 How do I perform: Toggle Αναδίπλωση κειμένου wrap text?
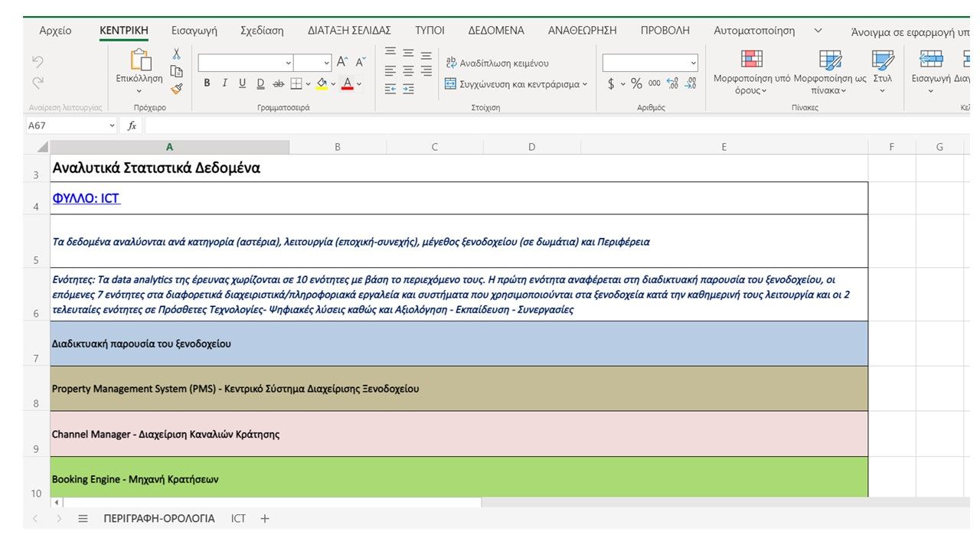(497, 63)
